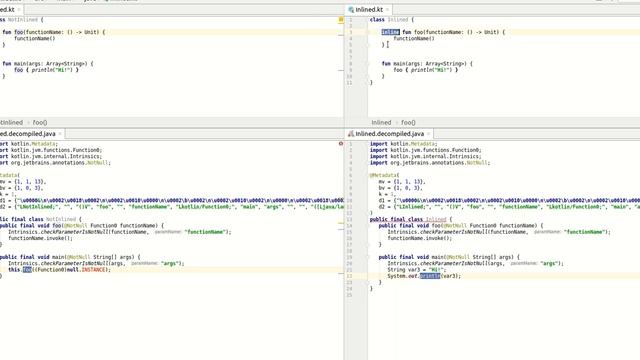Close the Inlined.kt tab
The height and width of the screenshot is (360, 640).
(387, 9)
